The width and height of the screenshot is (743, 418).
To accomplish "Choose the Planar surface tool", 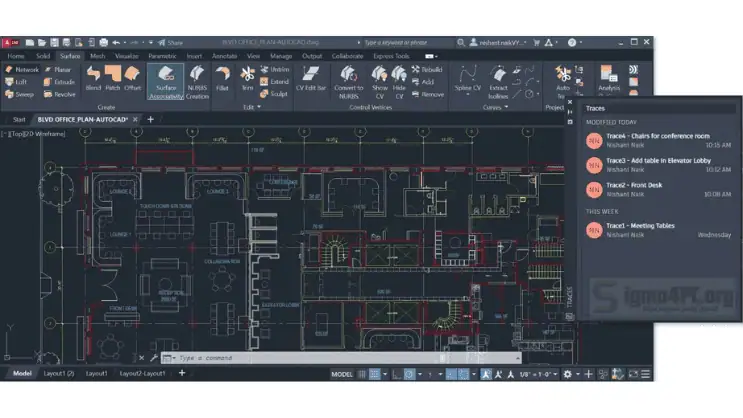I will pyautogui.click(x=58, y=70).
